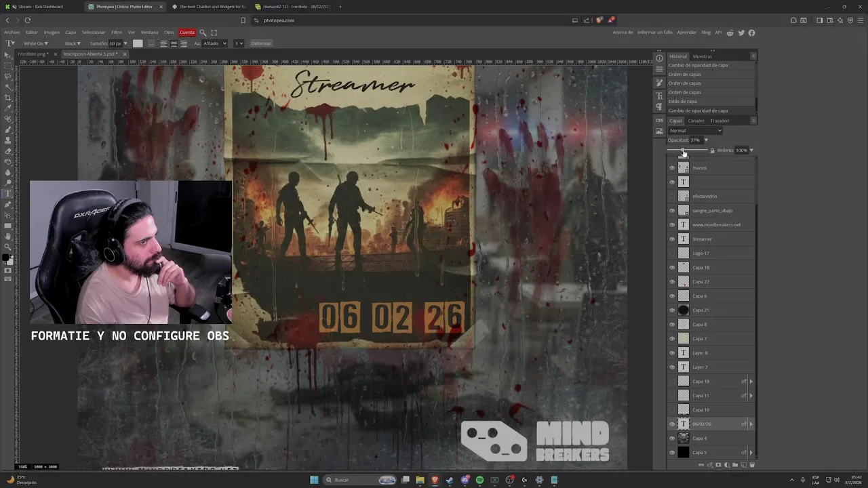Hide the Streamer text layer
Viewport: 868px width, 488px height.
pos(672,239)
